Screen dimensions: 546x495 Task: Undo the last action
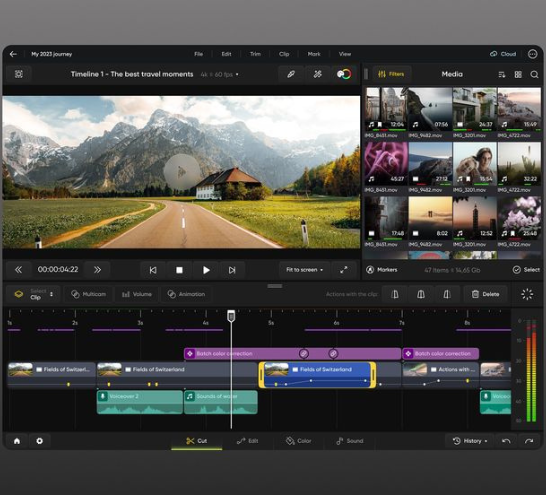506,441
